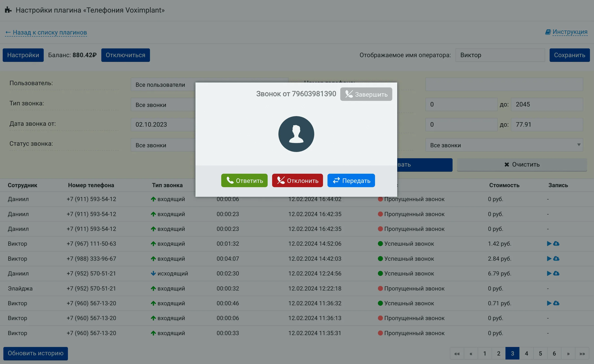The height and width of the screenshot is (364, 594).
Task: Click the lower cost field before 77.91
Action: [461, 125]
